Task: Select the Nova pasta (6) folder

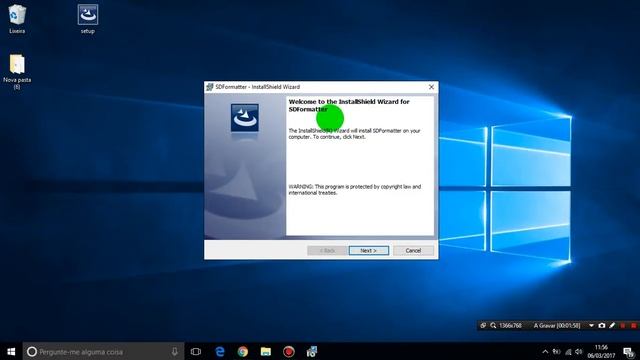Action: pyautogui.click(x=17, y=71)
